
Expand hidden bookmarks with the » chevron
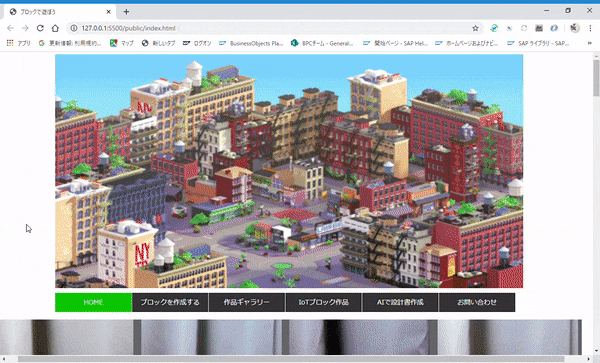tap(590, 43)
